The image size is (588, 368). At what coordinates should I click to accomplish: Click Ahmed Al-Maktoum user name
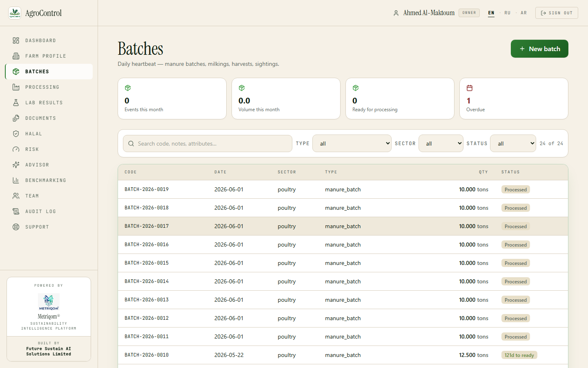[x=429, y=13]
